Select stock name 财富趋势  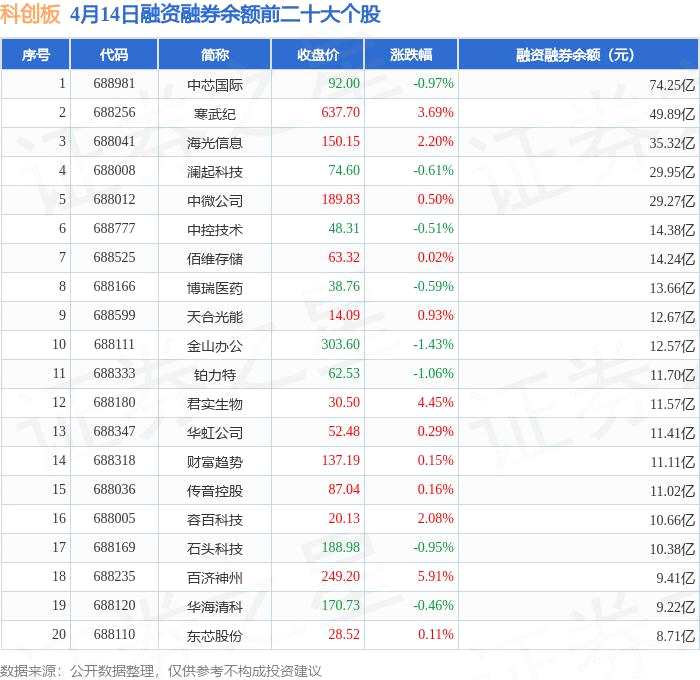click(x=215, y=462)
